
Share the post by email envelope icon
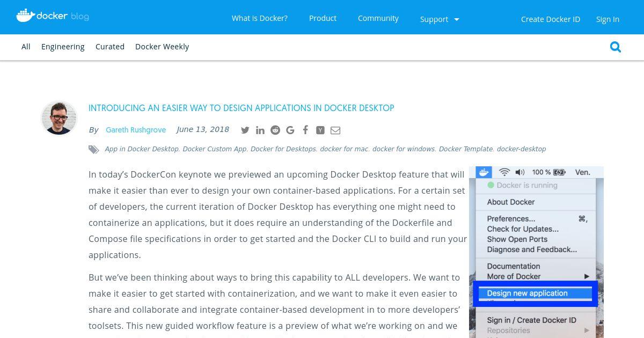(x=335, y=130)
